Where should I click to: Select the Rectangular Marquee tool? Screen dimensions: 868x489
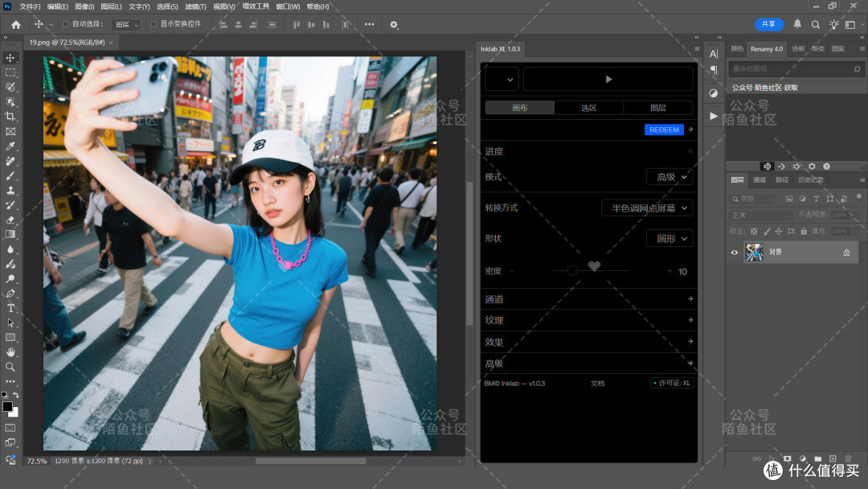(10, 72)
